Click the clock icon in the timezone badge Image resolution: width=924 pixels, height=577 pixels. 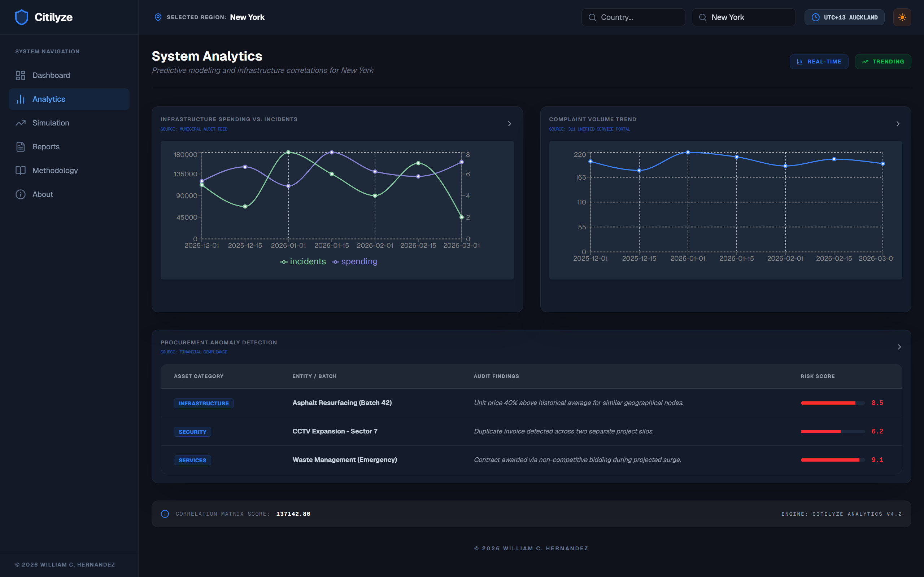pyautogui.click(x=815, y=17)
